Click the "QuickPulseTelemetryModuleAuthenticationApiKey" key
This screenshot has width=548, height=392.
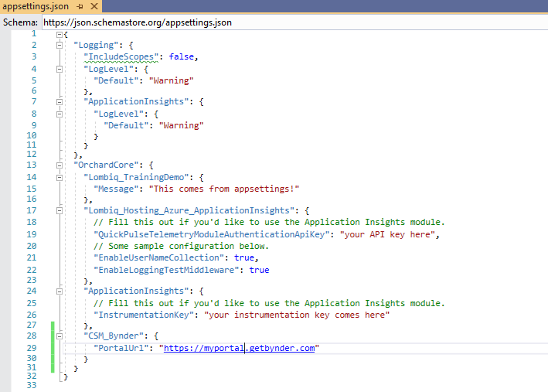[212, 234]
